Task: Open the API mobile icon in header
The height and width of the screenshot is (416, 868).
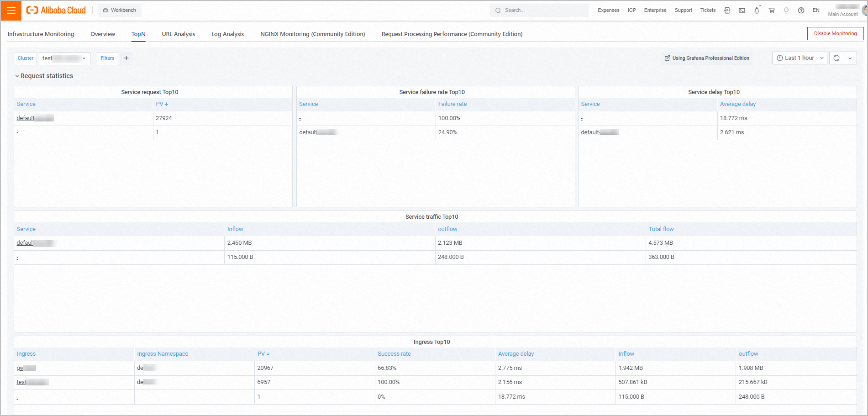Action: 727,11
